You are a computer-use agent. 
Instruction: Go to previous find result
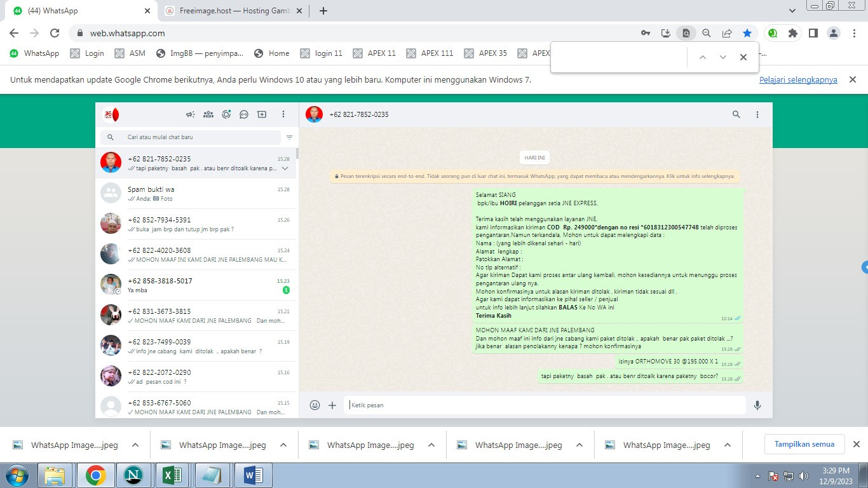[703, 57]
